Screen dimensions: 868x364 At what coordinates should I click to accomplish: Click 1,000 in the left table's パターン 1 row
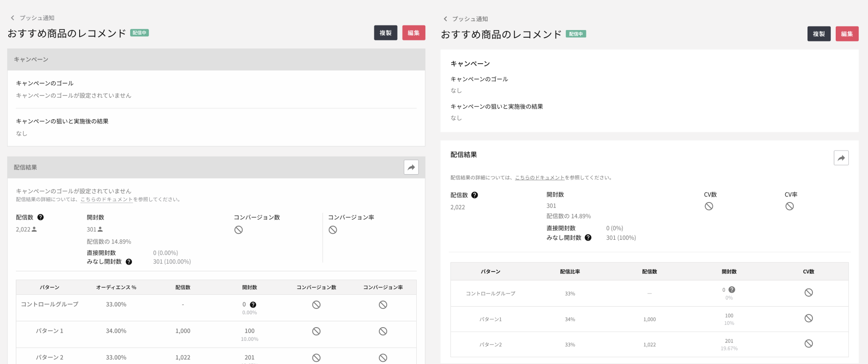coord(183,331)
